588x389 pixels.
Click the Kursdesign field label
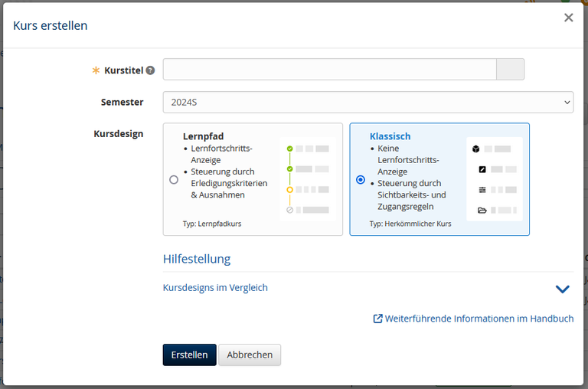119,133
